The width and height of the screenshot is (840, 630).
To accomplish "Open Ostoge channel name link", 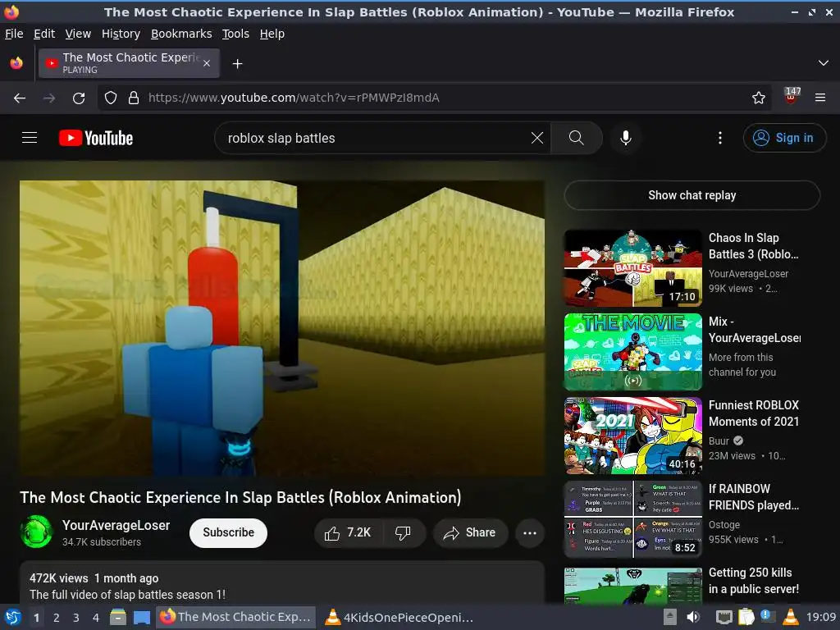I will coord(724,524).
